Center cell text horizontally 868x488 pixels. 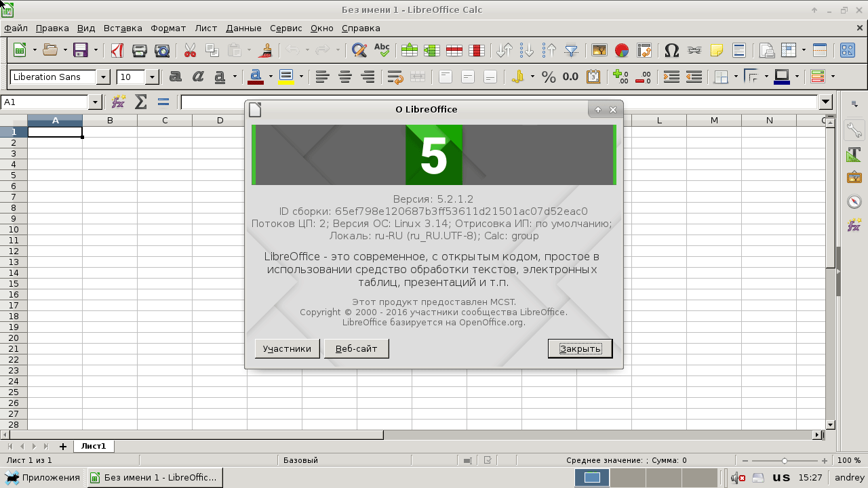pyautogui.click(x=345, y=77)
